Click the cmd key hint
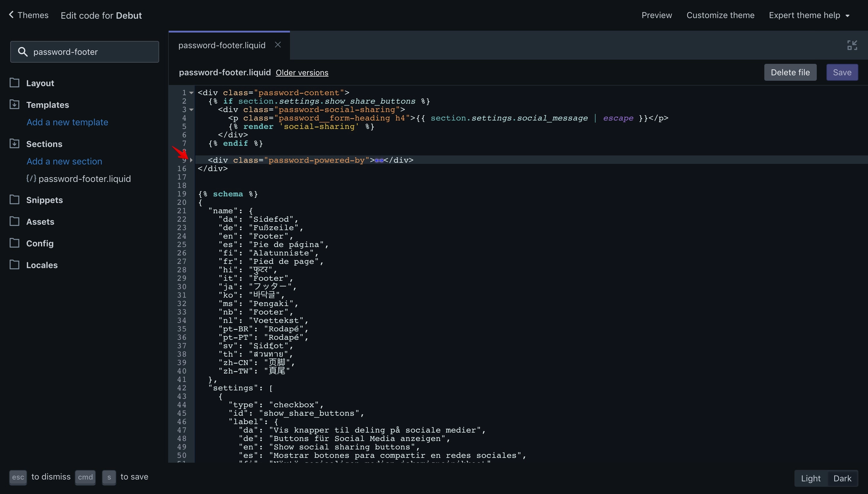 (x=85, y=477)
